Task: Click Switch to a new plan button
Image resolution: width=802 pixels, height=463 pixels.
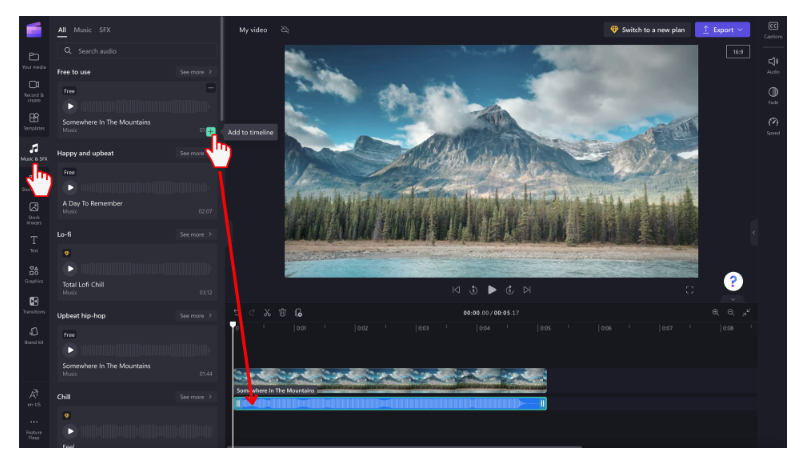Action: point(647,30)
